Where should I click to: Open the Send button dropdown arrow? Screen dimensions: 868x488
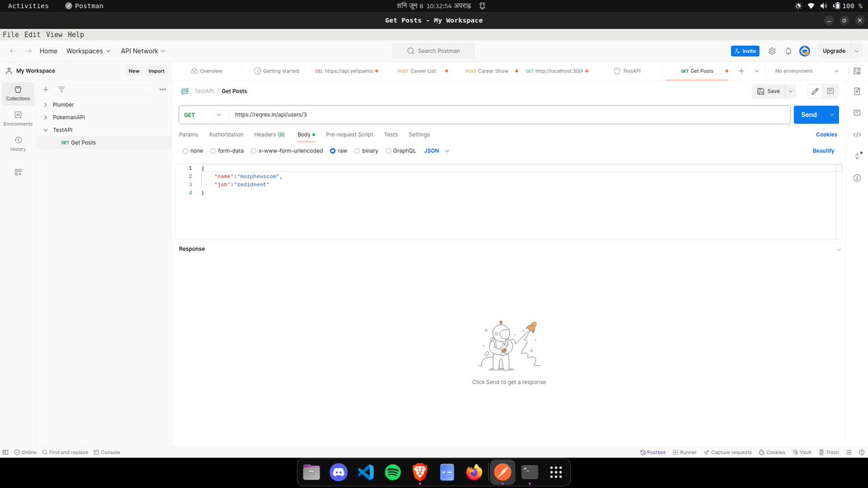point(832,115)
